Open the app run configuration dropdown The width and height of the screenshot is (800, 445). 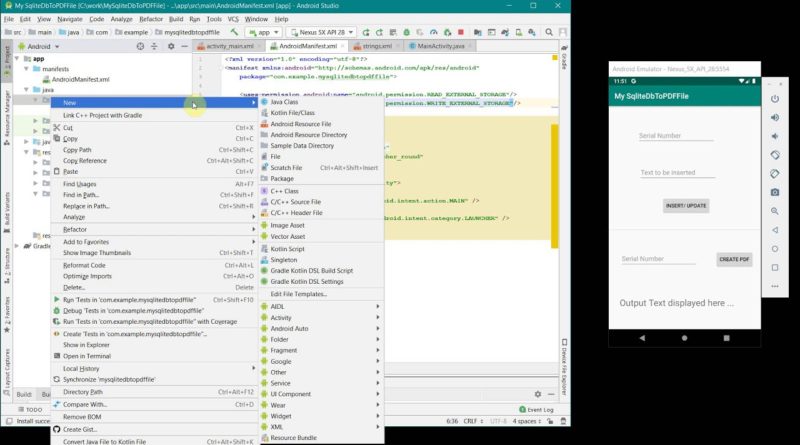(x=265, y=32)
